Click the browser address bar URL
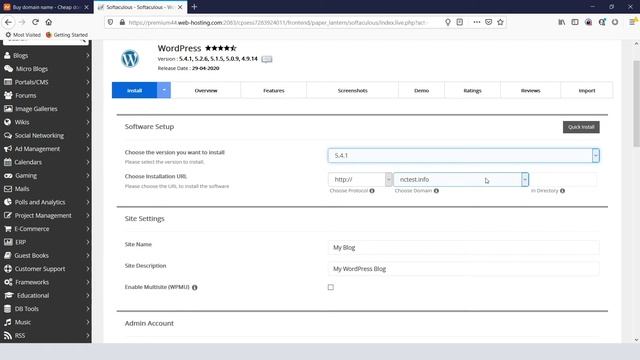 pos(278,22)
